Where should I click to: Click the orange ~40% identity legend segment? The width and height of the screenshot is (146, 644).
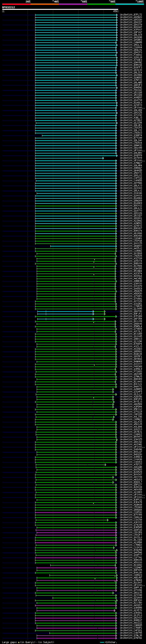click(45, 4)
